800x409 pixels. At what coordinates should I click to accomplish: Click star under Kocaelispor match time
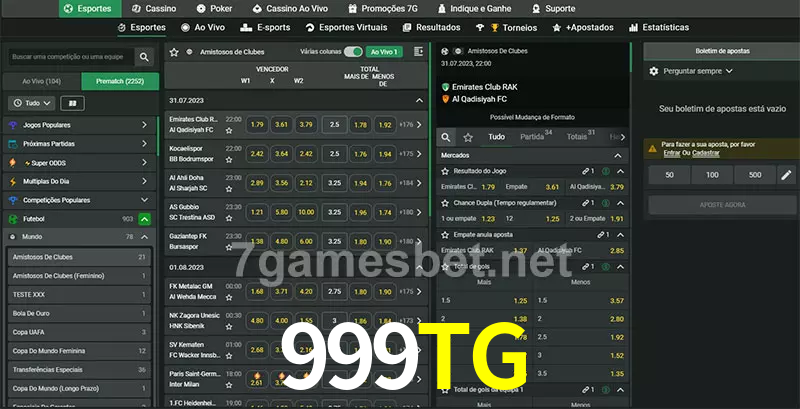[229, 160]
